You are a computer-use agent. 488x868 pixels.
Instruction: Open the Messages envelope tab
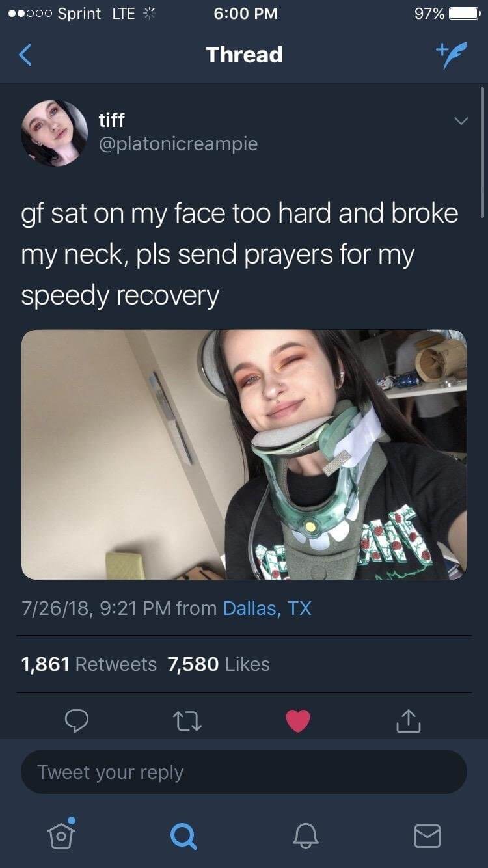427,836
